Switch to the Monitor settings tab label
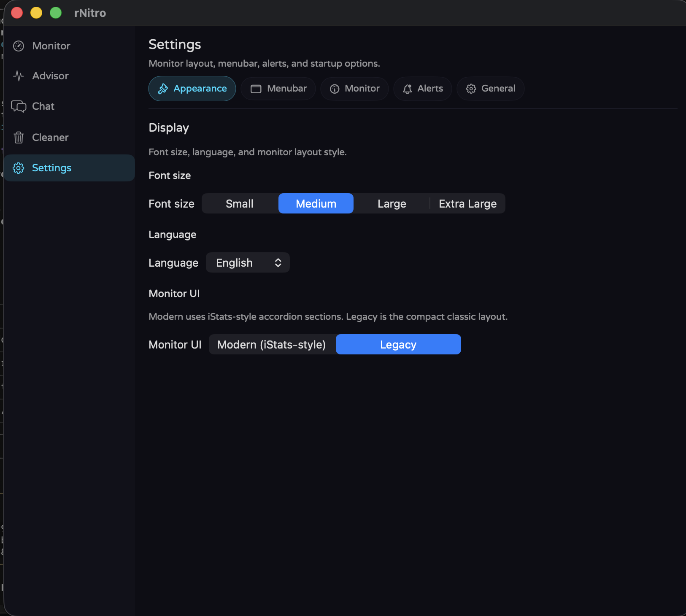Screen dimensions: 686x616 362,89
